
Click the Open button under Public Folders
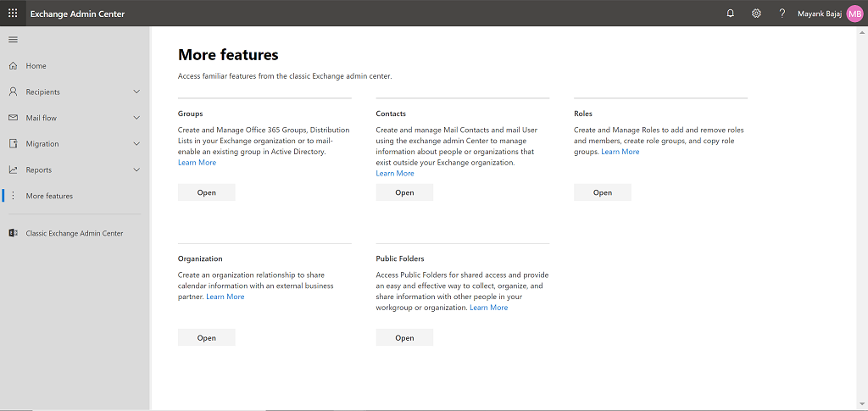click(404, 337)
